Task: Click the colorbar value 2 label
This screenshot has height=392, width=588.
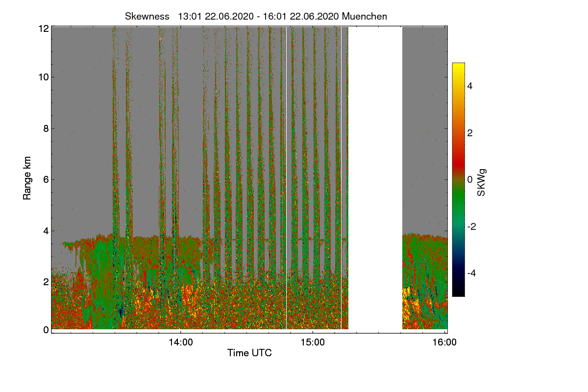Action: (470, 133)
